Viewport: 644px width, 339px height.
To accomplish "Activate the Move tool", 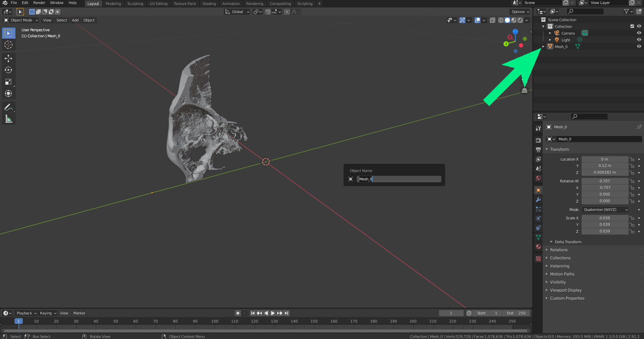I will 8,58.
